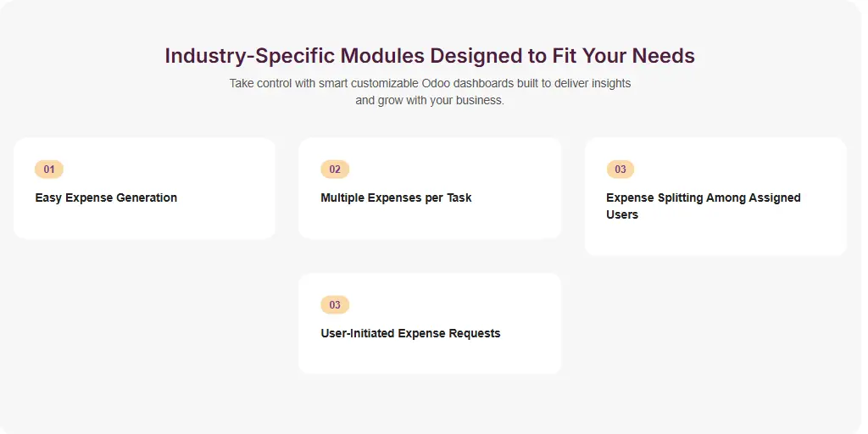This screenshot has width=868, height=434.
Task: Click the Industry-Specific Modules main heading
Action: pyautogui.click(x=430, y=56)
